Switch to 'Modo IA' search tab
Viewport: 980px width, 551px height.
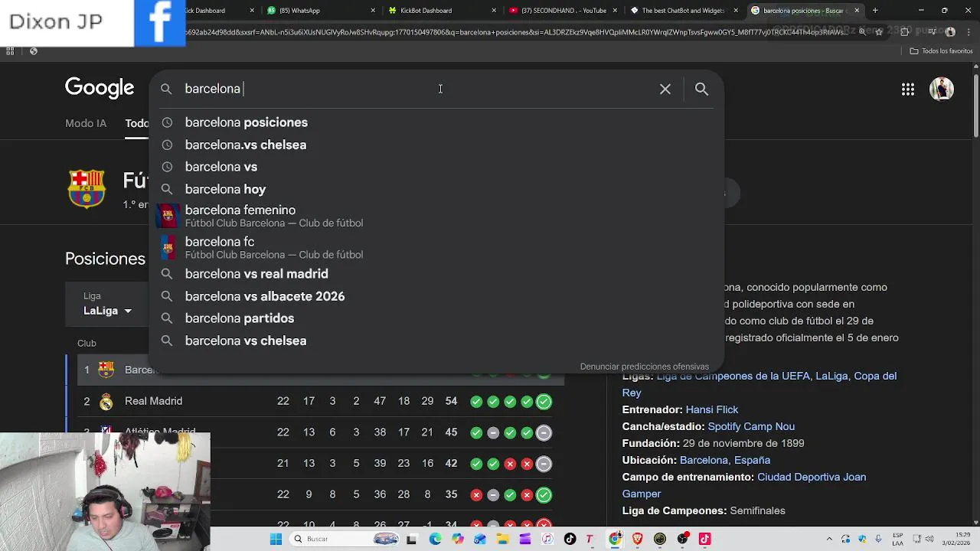pyautogui.click(x=86, y=123)
